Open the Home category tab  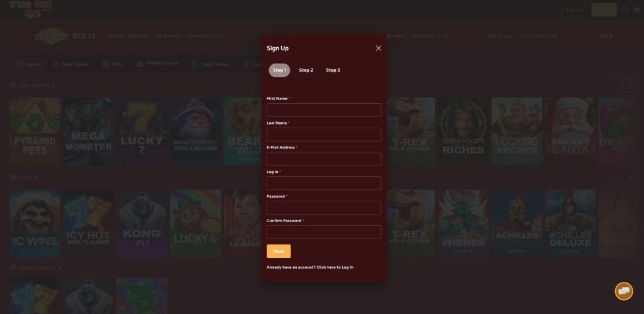pos(28,65)
